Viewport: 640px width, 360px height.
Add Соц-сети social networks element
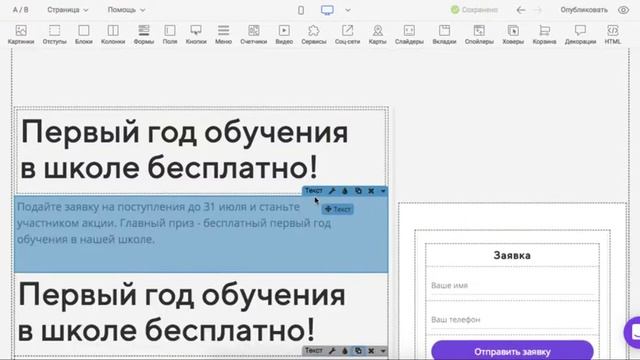347,35
